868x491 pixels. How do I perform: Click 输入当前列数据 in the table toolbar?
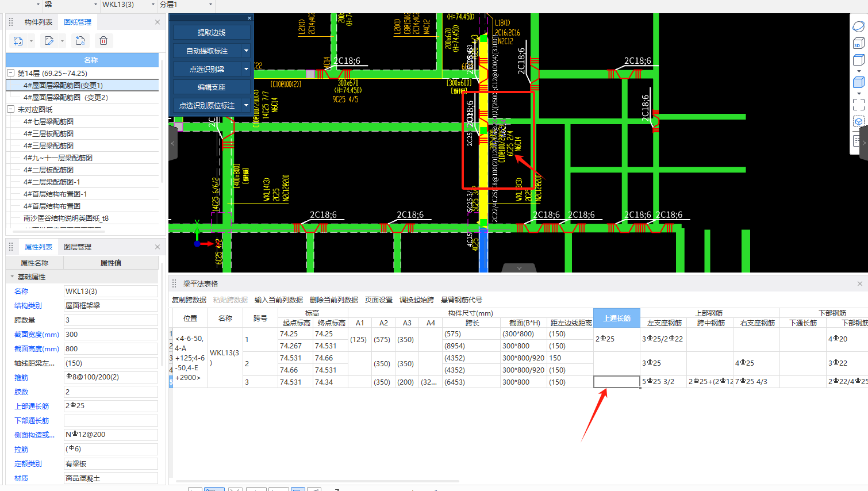click(x=279, y=300)
